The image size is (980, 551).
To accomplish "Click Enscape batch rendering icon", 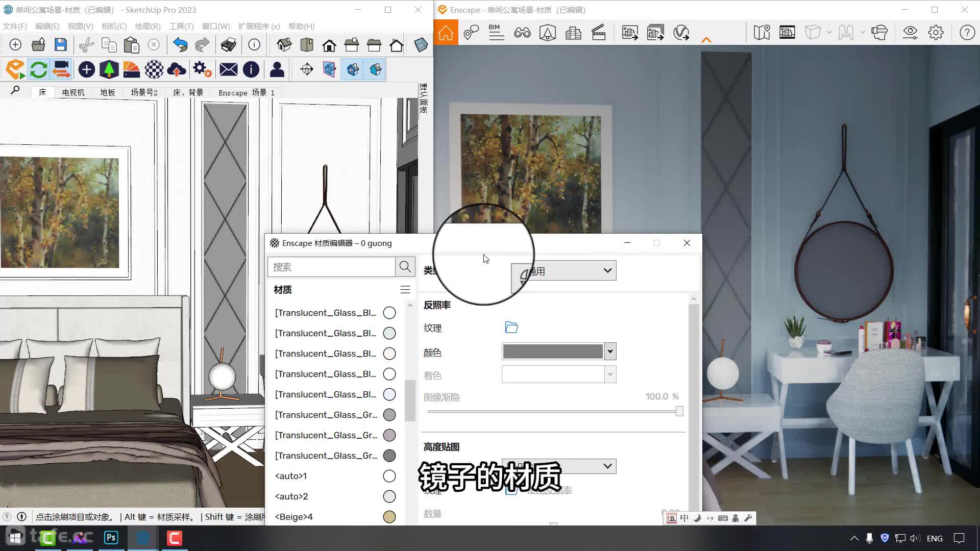I will [655, 33].
